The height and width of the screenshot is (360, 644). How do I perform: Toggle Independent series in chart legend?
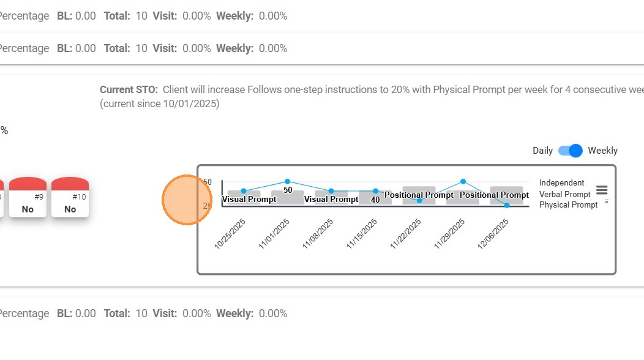(561, 182)
